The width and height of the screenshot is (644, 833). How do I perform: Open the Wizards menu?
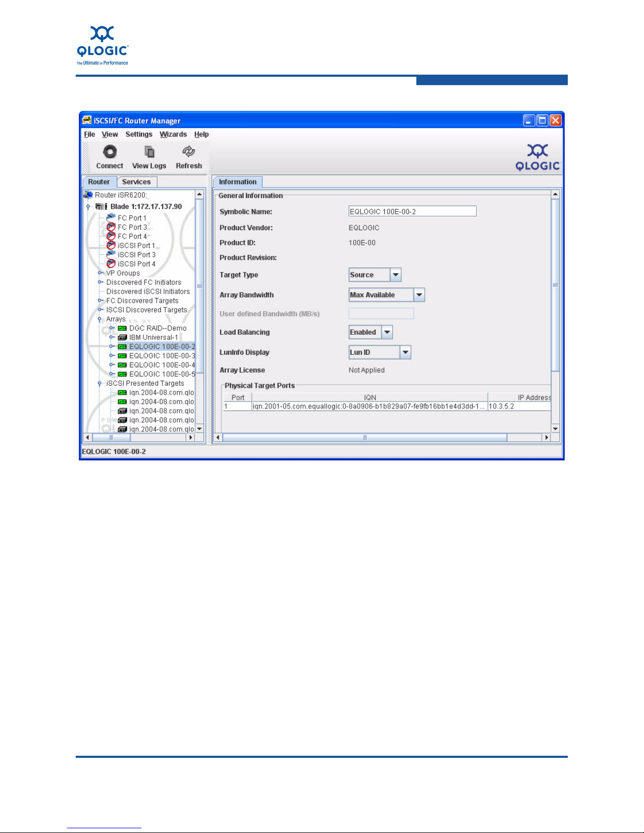pos(173,135)
